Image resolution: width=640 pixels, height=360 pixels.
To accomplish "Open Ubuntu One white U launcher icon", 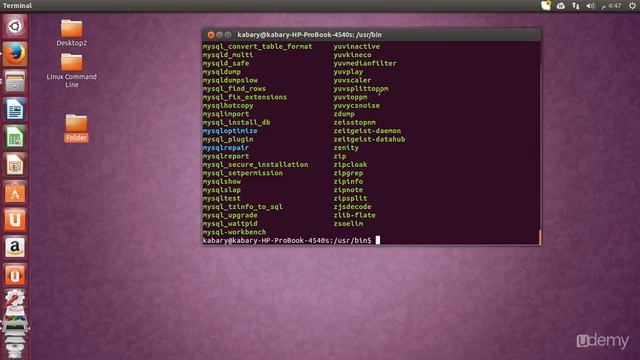I will (15, 220).
